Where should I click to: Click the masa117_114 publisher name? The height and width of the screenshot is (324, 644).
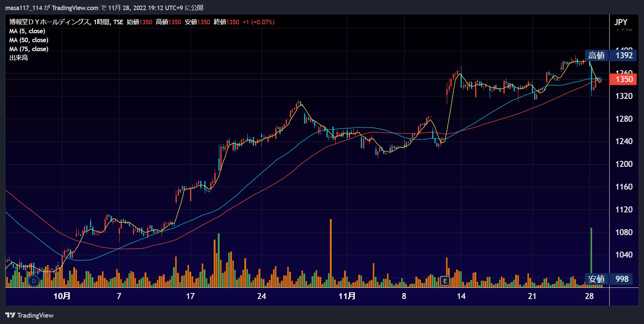(24, 8)
